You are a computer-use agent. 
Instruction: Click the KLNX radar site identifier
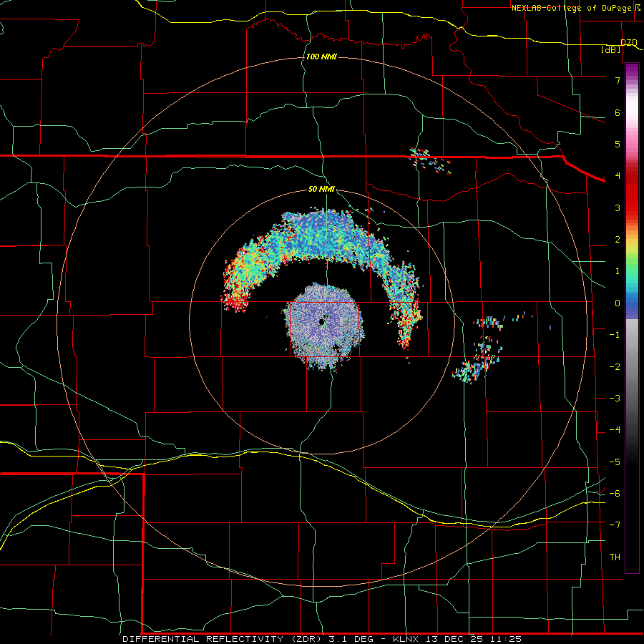tap(406, 639)
